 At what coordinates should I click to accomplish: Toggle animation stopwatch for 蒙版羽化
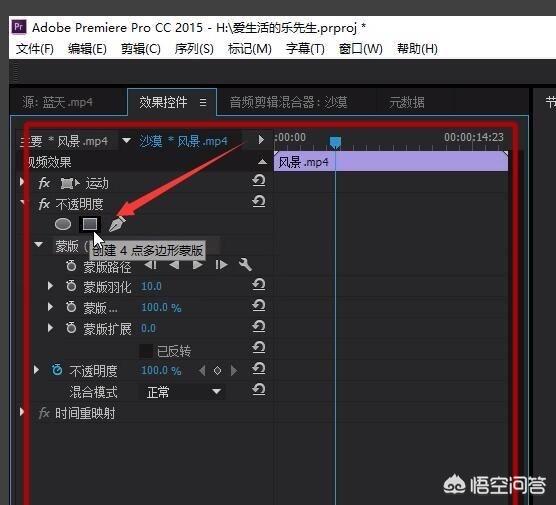coord(71,286)
